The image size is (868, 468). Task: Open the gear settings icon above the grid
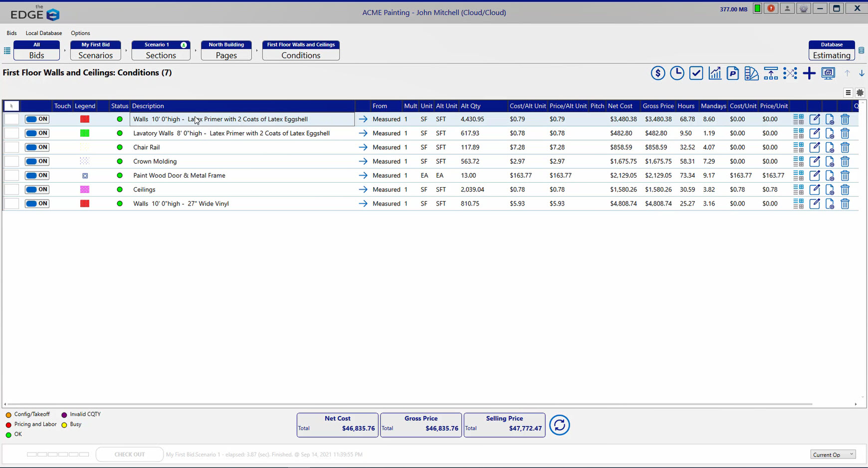[860, 92]
